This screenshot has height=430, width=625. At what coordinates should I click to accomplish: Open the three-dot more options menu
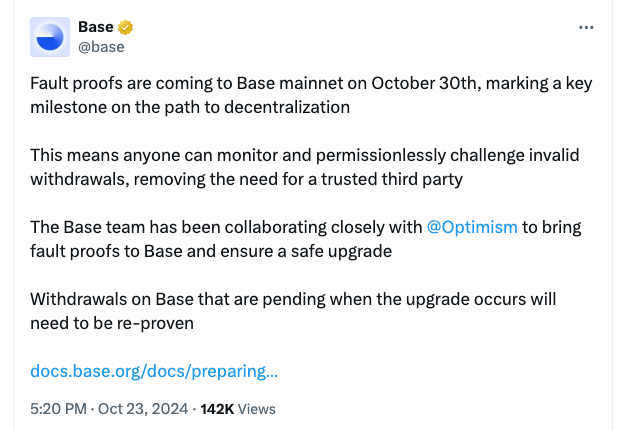pyautogui.click(x=586, y=27)
